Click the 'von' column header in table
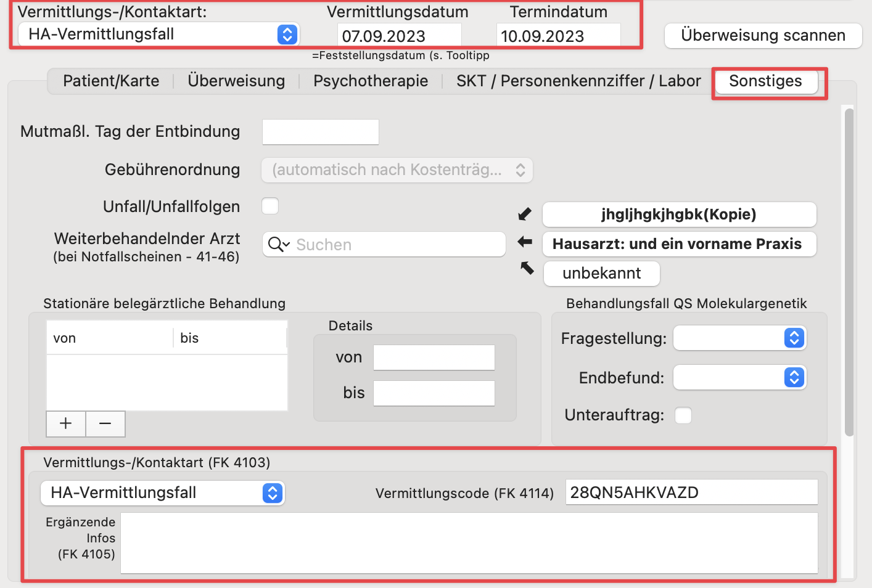Viewport: 872px width, 588px height. (110, 338)
